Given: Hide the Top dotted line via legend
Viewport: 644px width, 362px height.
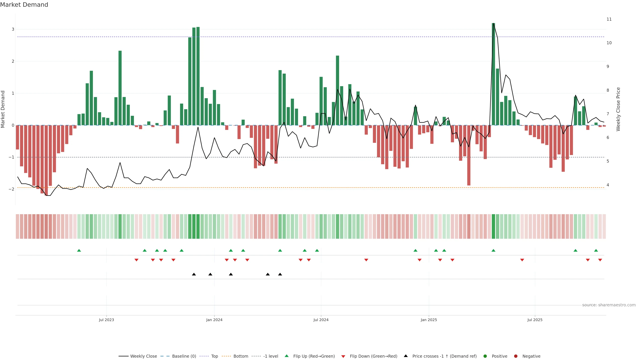Looking at the screenshot, I should [214, 356].
